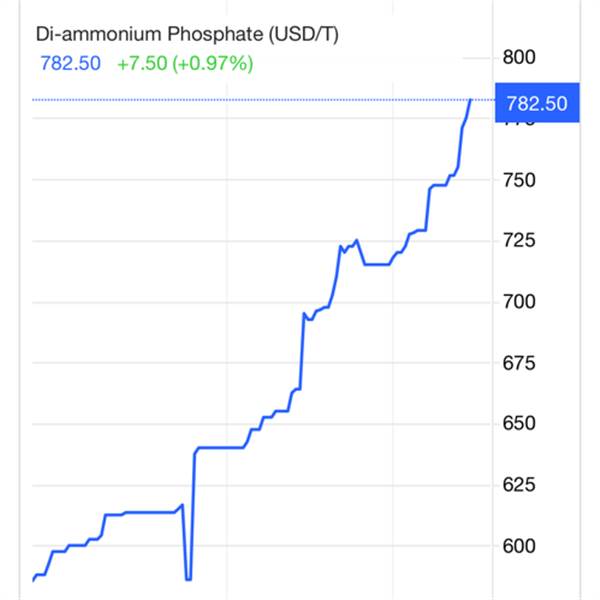Click the bottom of the sharp price dip
The width and height of the screenshot is (600, 600).
[188, 579]
